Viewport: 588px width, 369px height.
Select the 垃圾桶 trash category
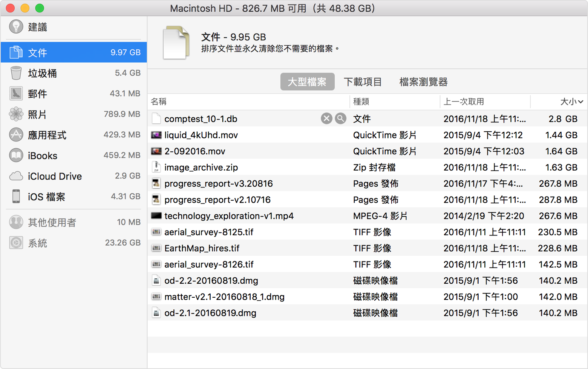(x=42, y=73)
